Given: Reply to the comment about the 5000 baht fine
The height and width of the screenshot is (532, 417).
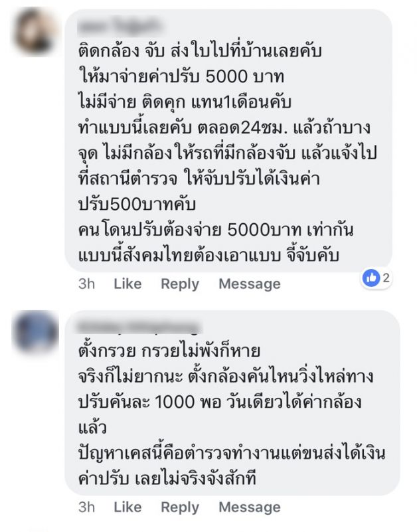Looking at the screenshot, I should 180,284.
